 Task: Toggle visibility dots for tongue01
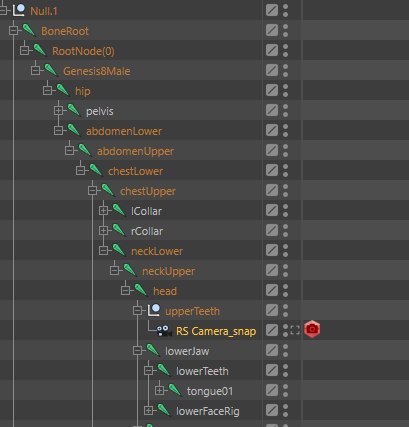(x=285, y=390)
